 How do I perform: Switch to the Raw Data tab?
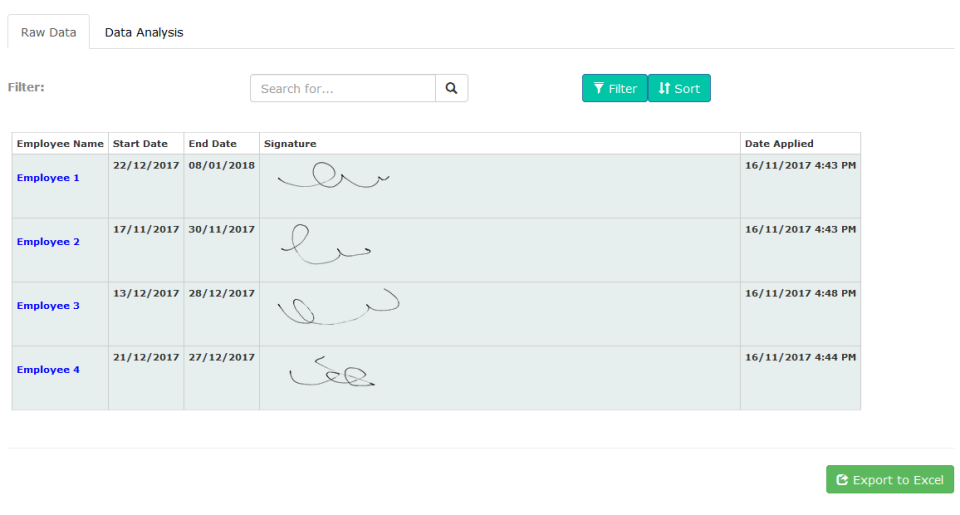tap(48, 32)
